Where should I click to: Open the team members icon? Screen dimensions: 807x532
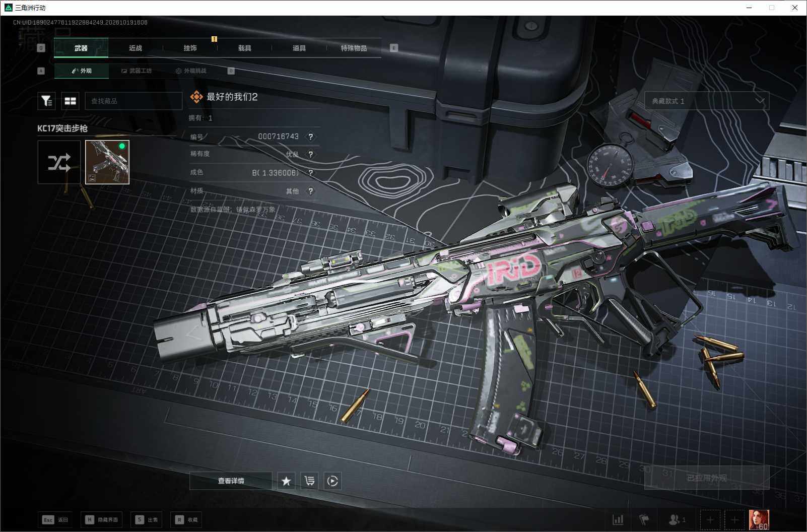coord(677,519)
